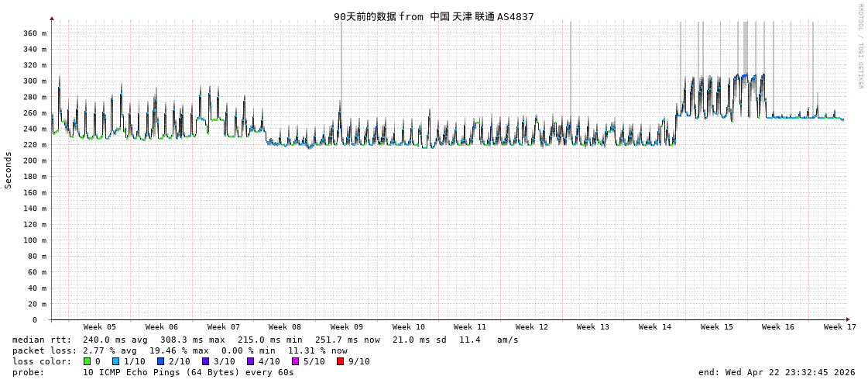Select the Week 09 x-axis label
The height and width of the screenshot is (383, 868).
point(346,327)
